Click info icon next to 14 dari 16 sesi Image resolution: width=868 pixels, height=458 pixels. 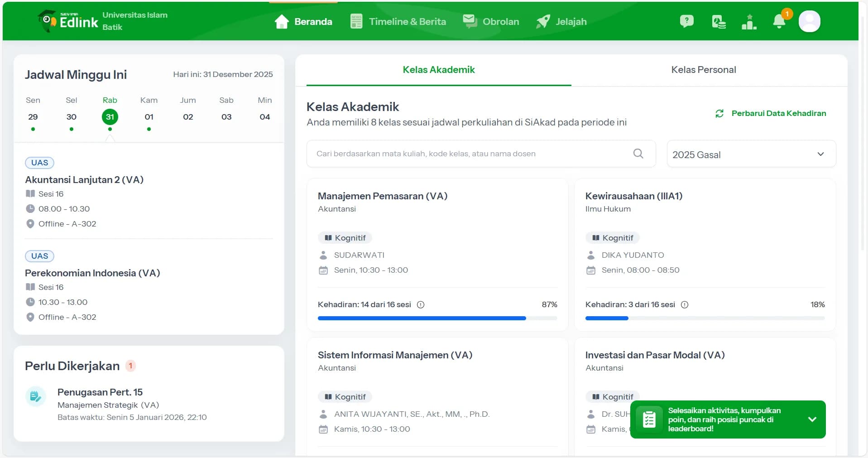click(421, 304)
